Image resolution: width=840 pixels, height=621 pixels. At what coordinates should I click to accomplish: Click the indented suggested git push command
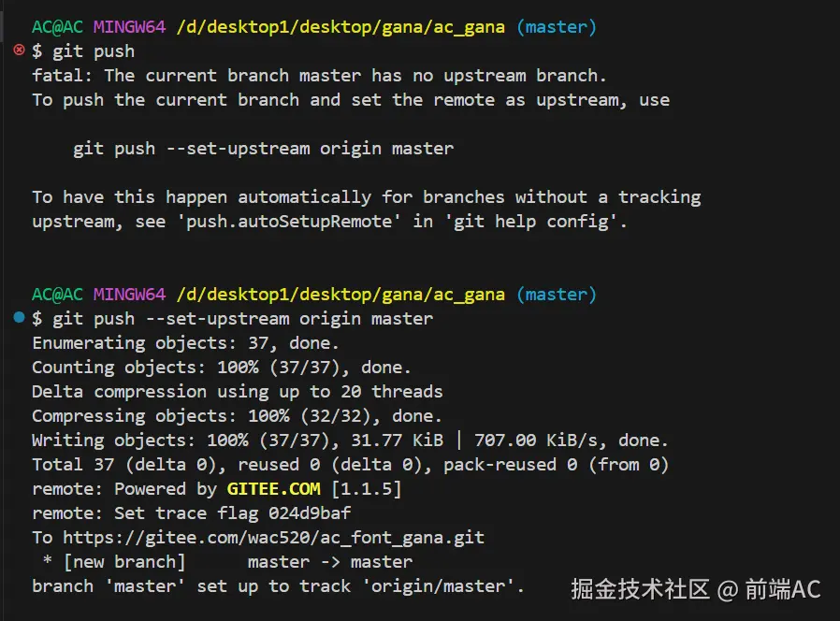click(263, 149)
